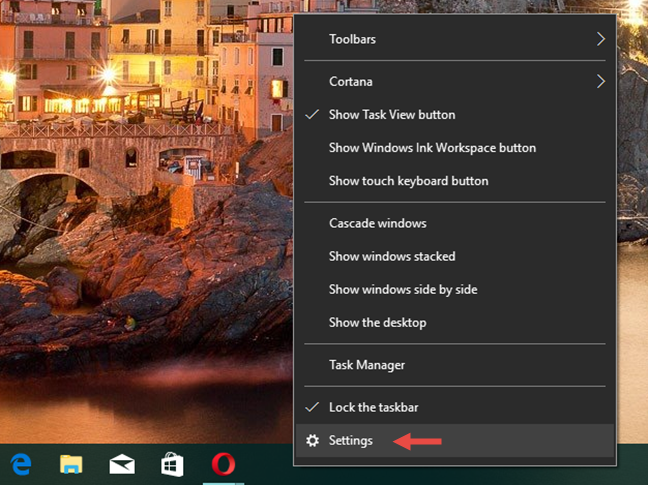Select Show the desktop entry
648x485 pixels.
tap(377, 323)
